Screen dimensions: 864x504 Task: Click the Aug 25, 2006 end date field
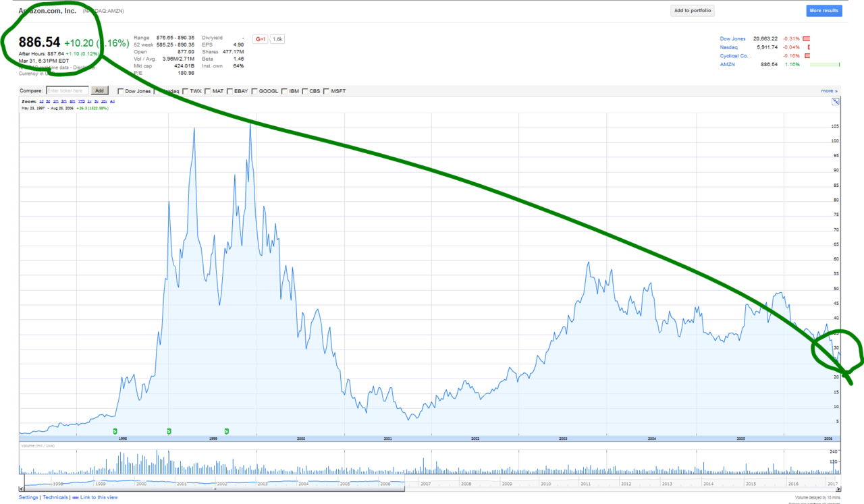[61, 108]
